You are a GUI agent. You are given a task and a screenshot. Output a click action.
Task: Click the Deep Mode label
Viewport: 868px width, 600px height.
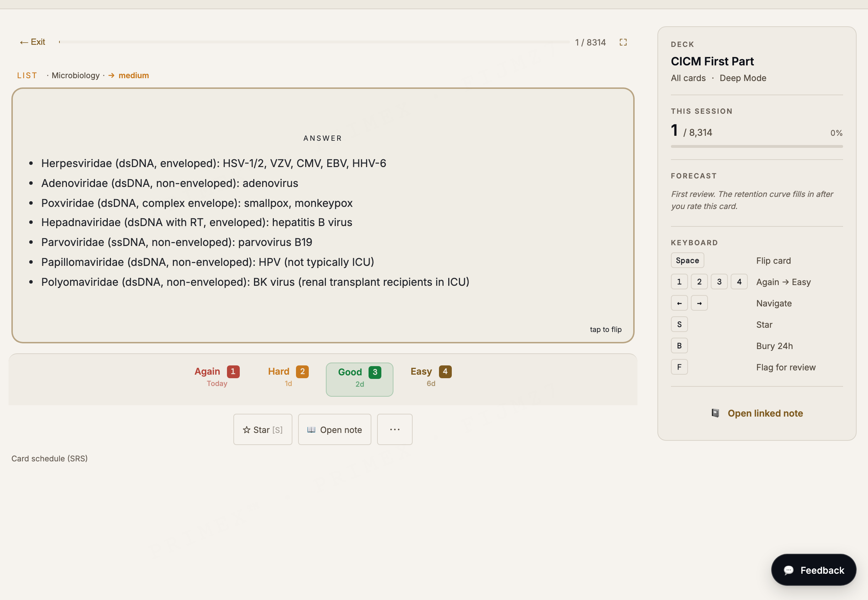pos(743,78)
